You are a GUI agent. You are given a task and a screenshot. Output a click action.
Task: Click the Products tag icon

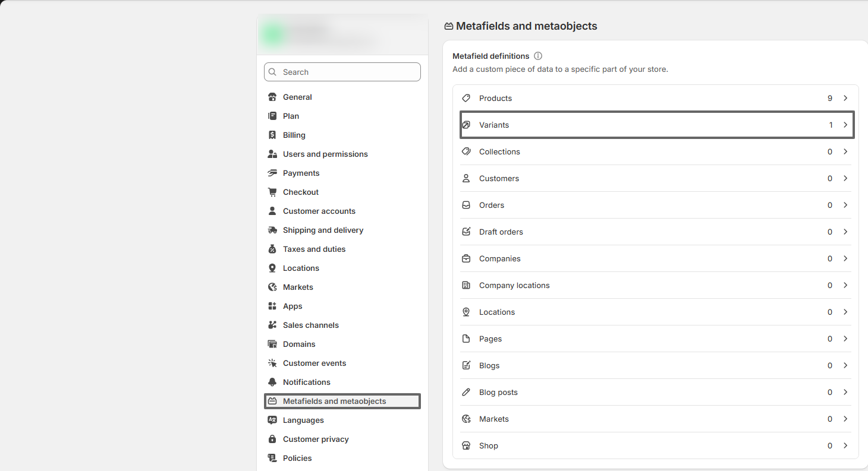(467, 99)
